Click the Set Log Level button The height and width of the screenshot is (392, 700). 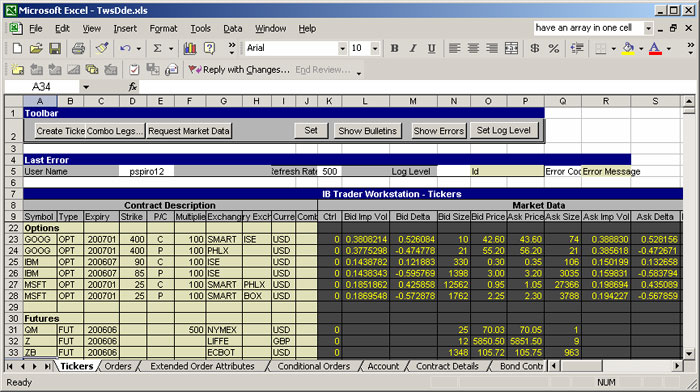coord(504,130)
